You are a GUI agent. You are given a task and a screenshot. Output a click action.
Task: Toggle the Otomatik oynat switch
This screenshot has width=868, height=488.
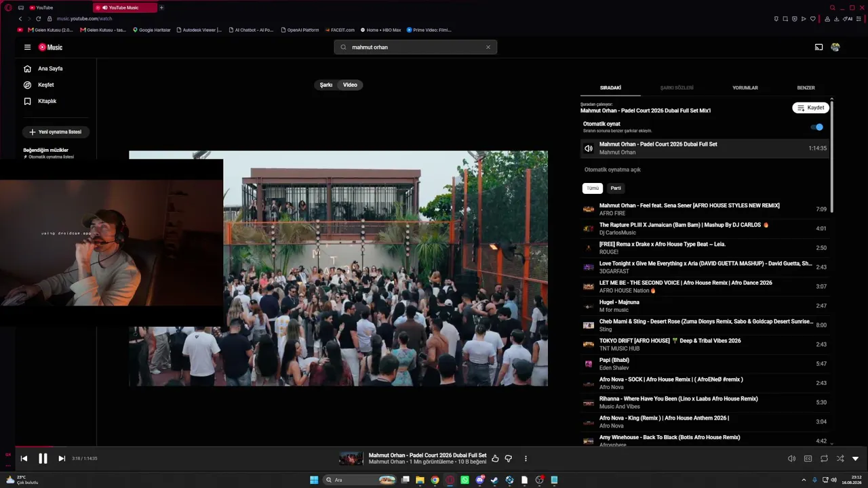click(818, 127)
